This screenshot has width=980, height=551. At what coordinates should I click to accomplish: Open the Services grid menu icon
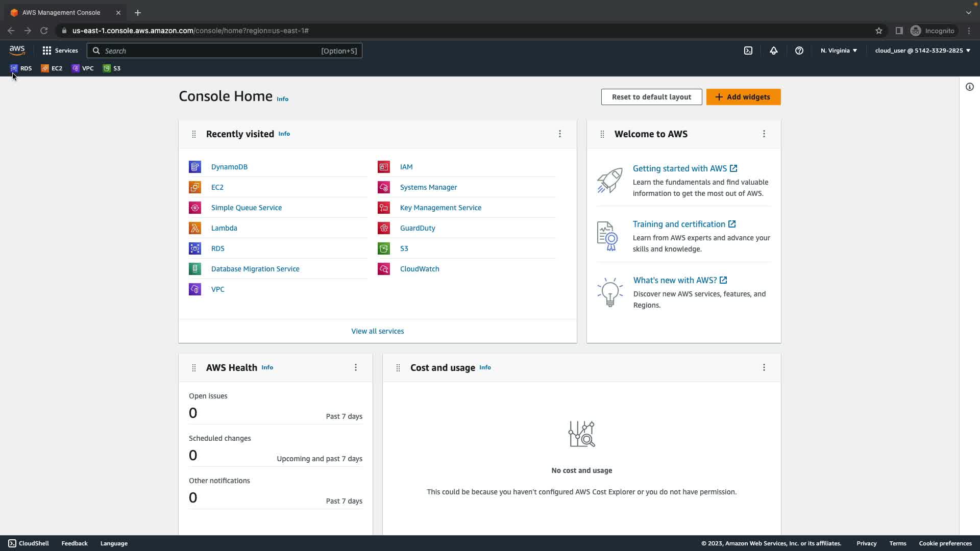coord(47,51)
